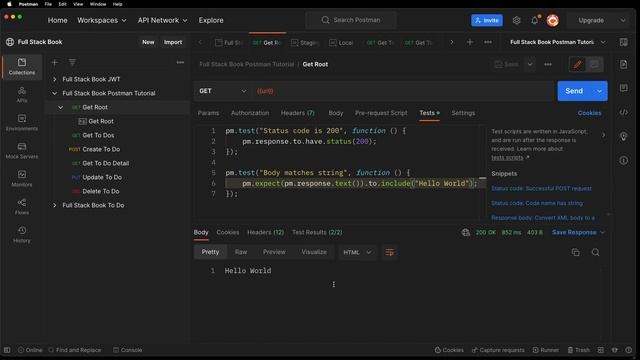Viewport: 640px width, 360px height.
Task: Open the Flows sidebar panel
Action: pyautogui.click(x=22, y=207)
